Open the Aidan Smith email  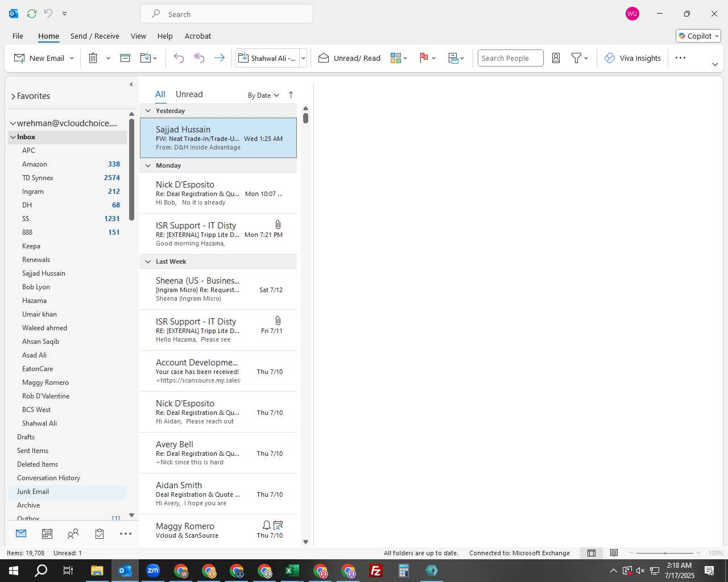(218, 494)
